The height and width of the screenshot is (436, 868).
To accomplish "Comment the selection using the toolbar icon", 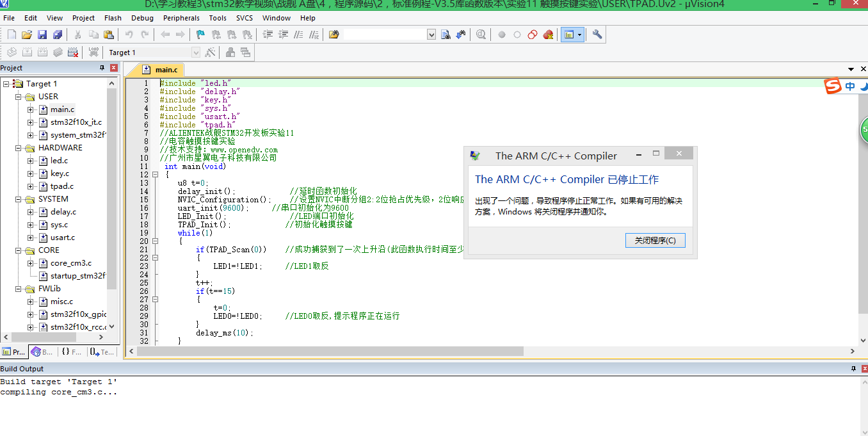I will point(298,35).
